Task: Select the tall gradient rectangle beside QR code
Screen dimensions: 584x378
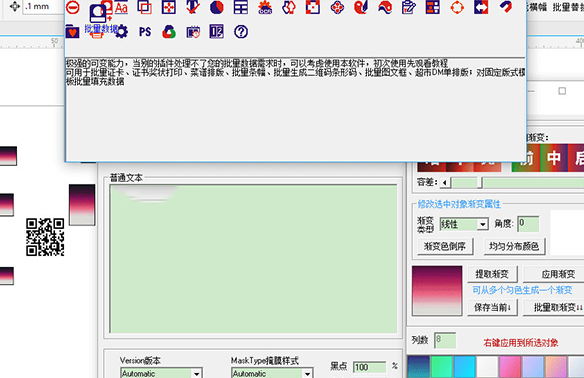Action: point(82,205)
